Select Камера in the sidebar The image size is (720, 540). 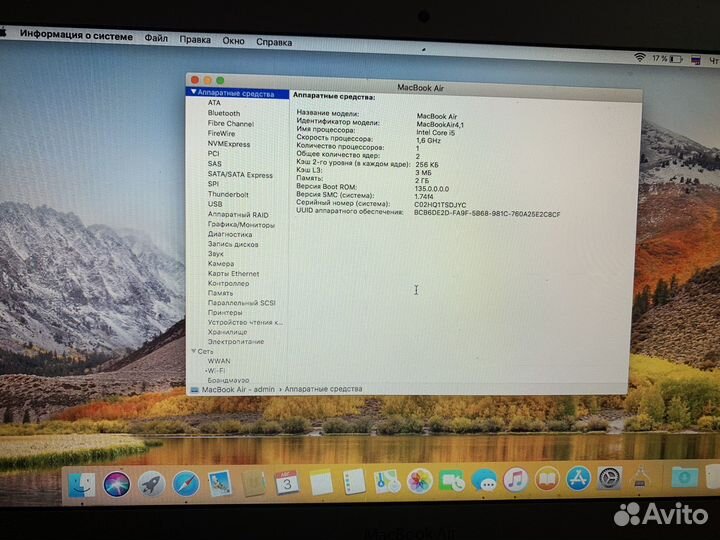[x=221, y=264]
